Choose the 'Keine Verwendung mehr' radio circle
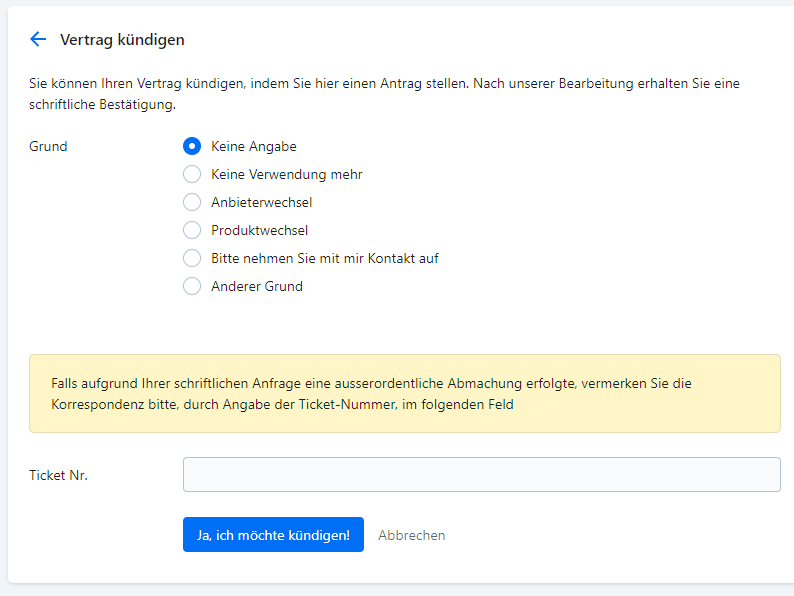 tap(192, 174)
